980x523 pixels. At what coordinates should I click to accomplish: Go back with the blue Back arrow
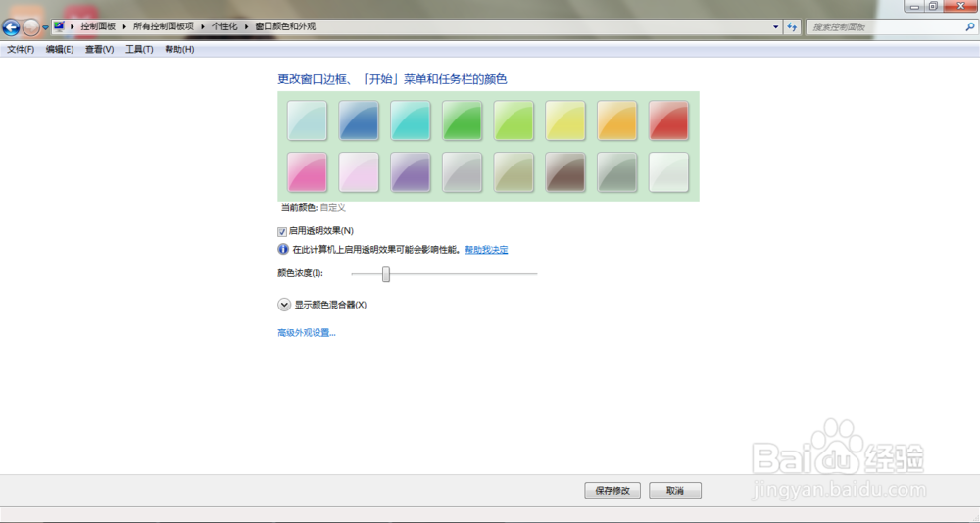click(11, 27)
